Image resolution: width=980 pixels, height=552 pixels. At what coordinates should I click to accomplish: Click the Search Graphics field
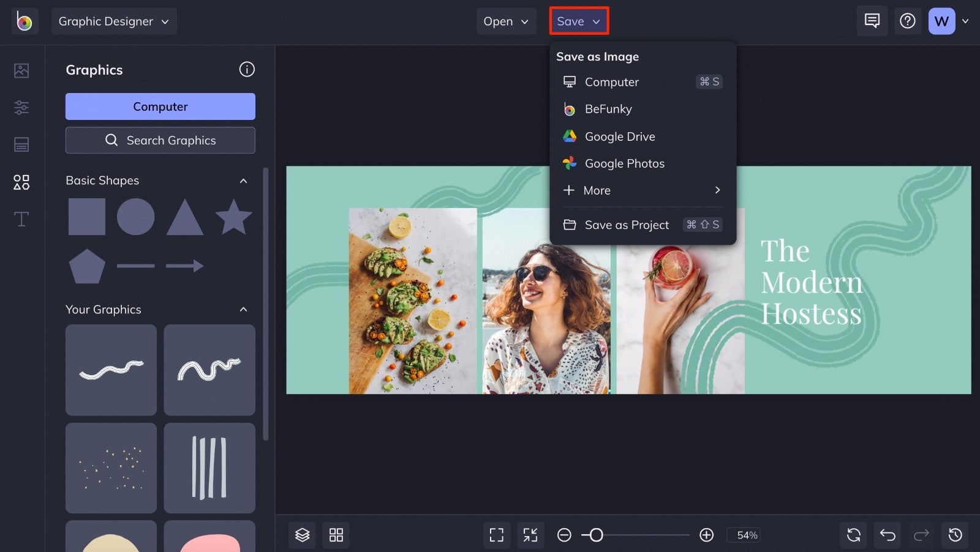click(160, 140)
